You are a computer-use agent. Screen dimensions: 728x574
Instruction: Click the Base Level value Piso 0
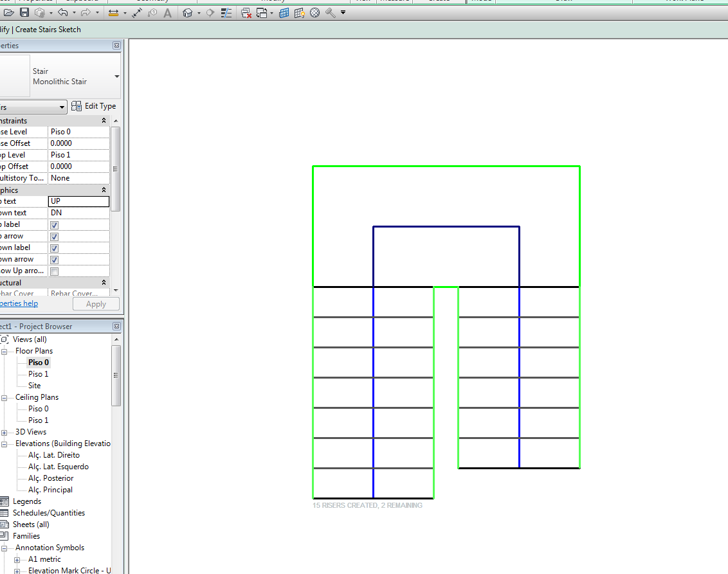79,132
